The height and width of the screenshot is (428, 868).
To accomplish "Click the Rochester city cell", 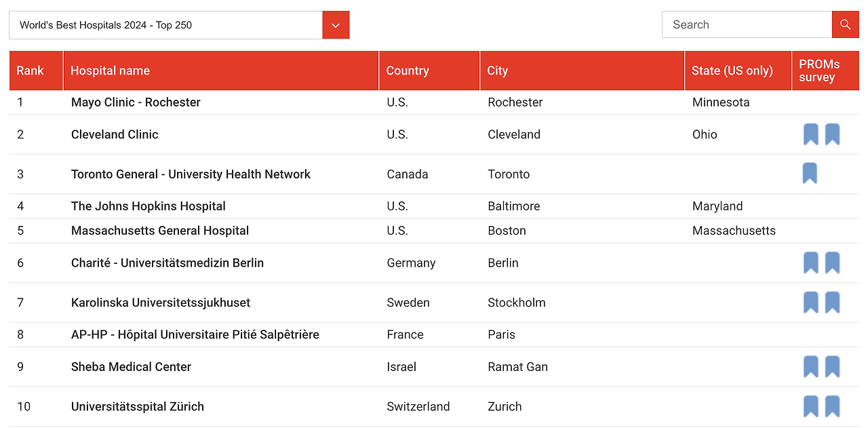I will point(515,102).
